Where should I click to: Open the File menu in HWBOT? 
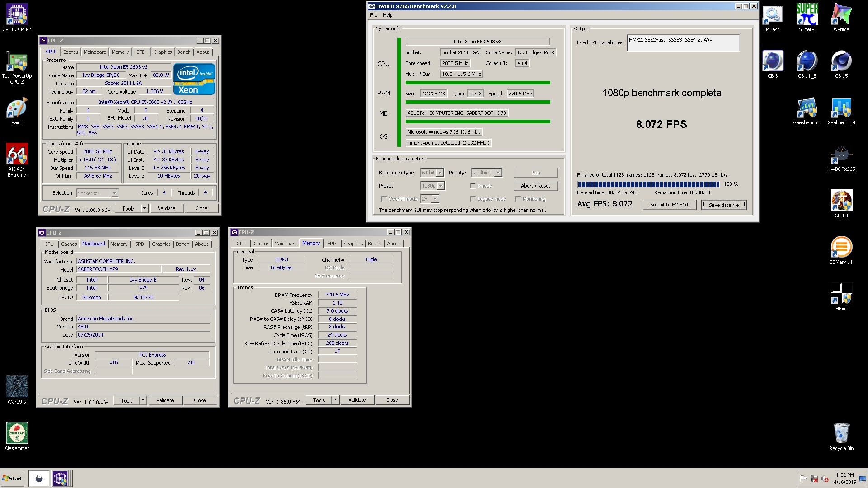click(x=373, y=15)
